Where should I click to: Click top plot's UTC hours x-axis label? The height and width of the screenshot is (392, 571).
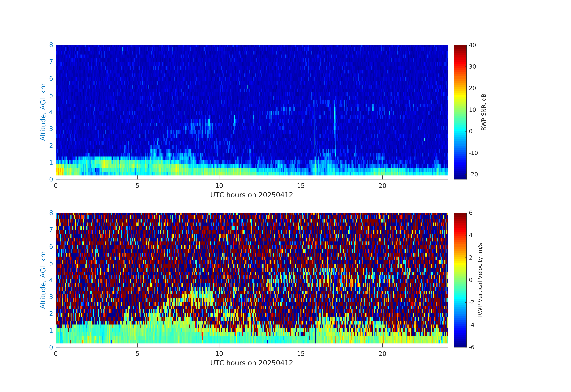(252, 195)
